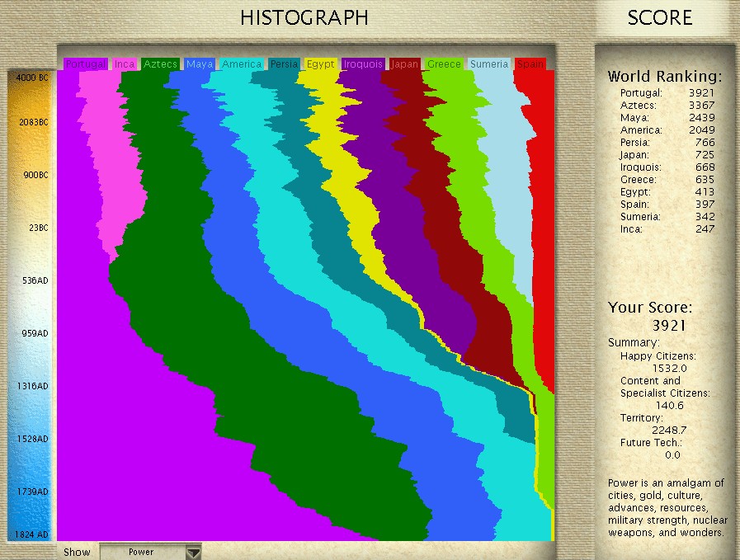This screenshot has height=560, width=740.
Task: Select the Greece legend entry
Action: tap(445, 64)
